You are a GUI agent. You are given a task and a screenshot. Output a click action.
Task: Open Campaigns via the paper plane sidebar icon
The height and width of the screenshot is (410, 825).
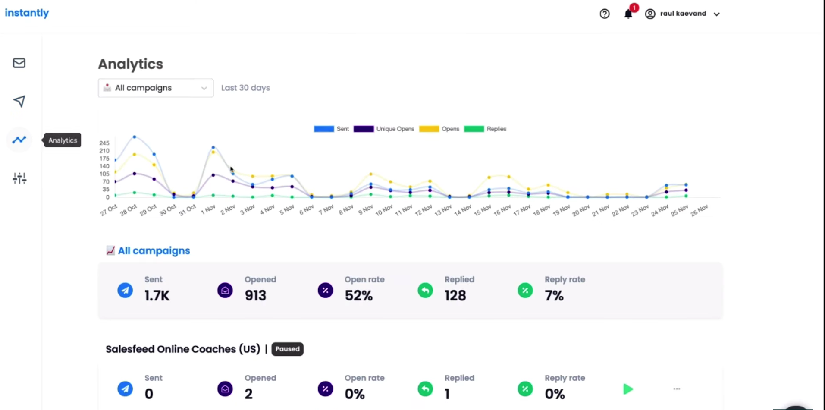click(x=19, y=101)
